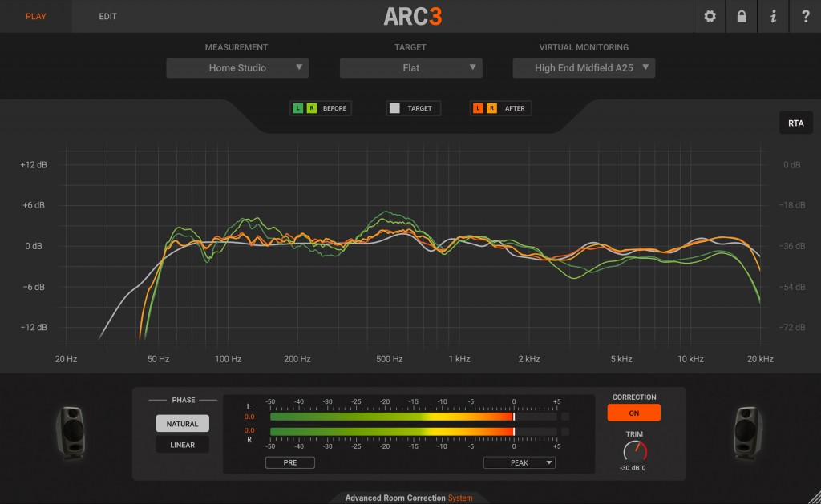Open the settings gear icon

(x=709, y=16)
